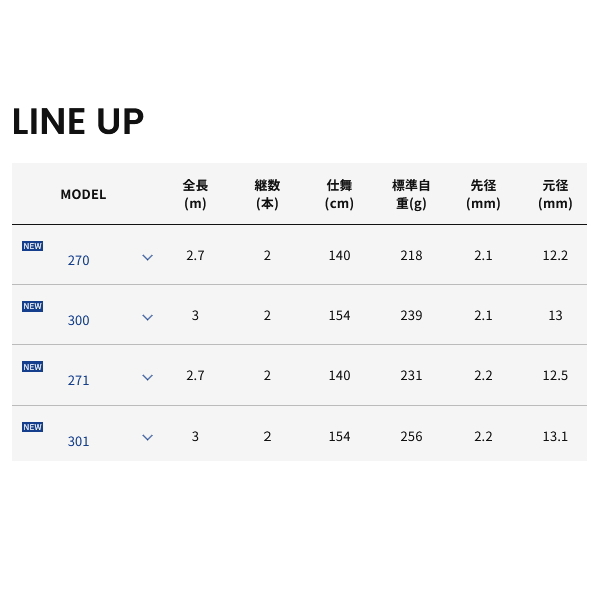Click the NEW badge beside model 271
This screenshot has height=600, width=600.
point(33,367)
